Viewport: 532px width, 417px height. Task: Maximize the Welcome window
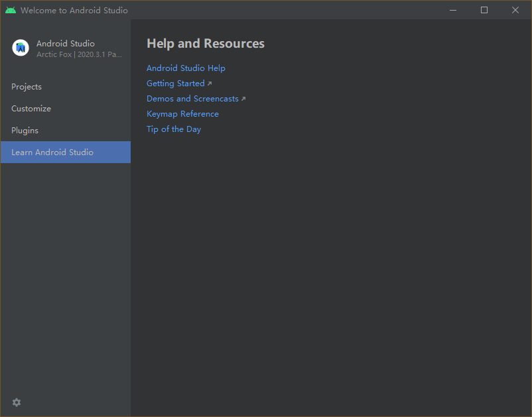[484, 10]
